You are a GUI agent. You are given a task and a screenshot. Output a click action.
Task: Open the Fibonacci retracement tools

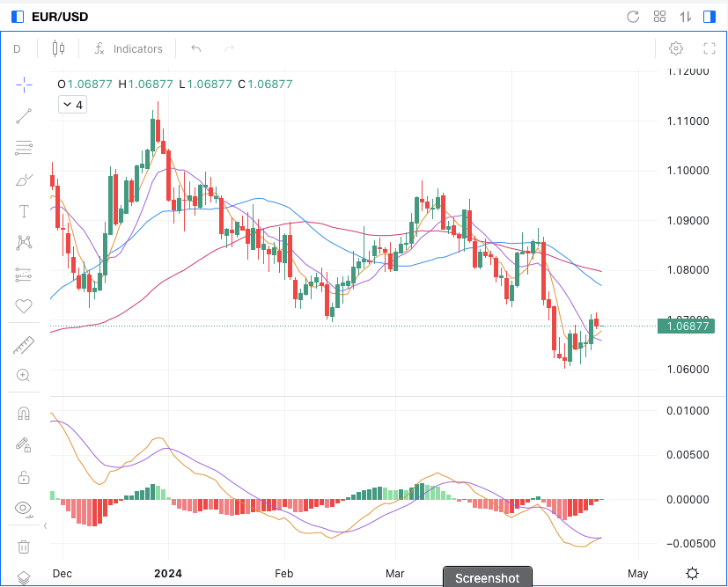click(24, 148)
